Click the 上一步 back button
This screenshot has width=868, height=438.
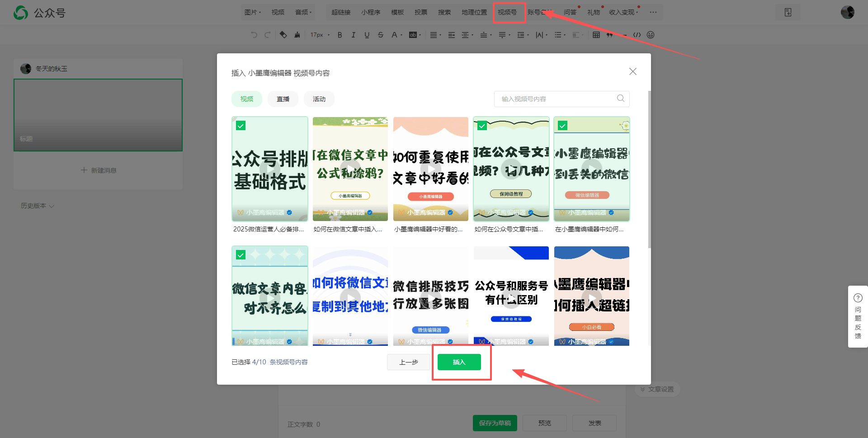pos(408,362)
